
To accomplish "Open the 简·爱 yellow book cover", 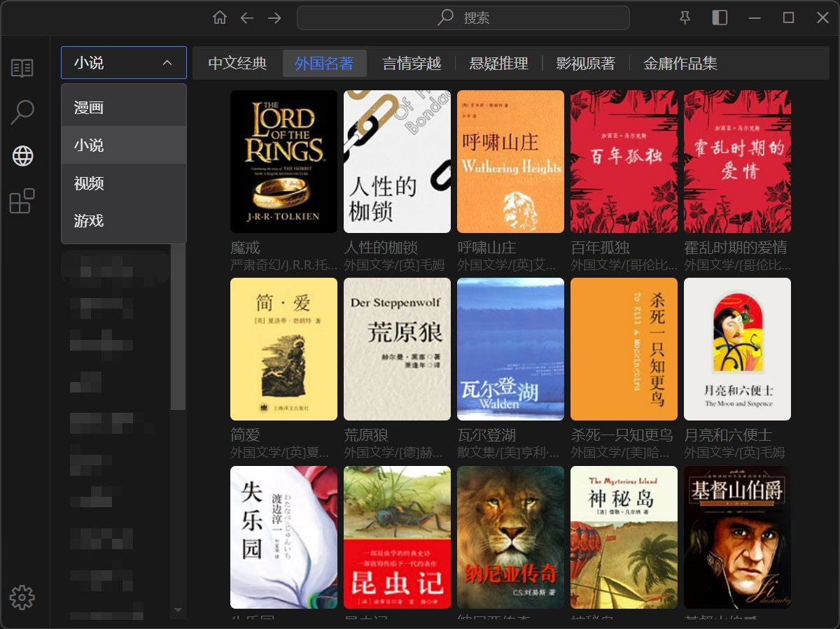I will click(283, 349).
